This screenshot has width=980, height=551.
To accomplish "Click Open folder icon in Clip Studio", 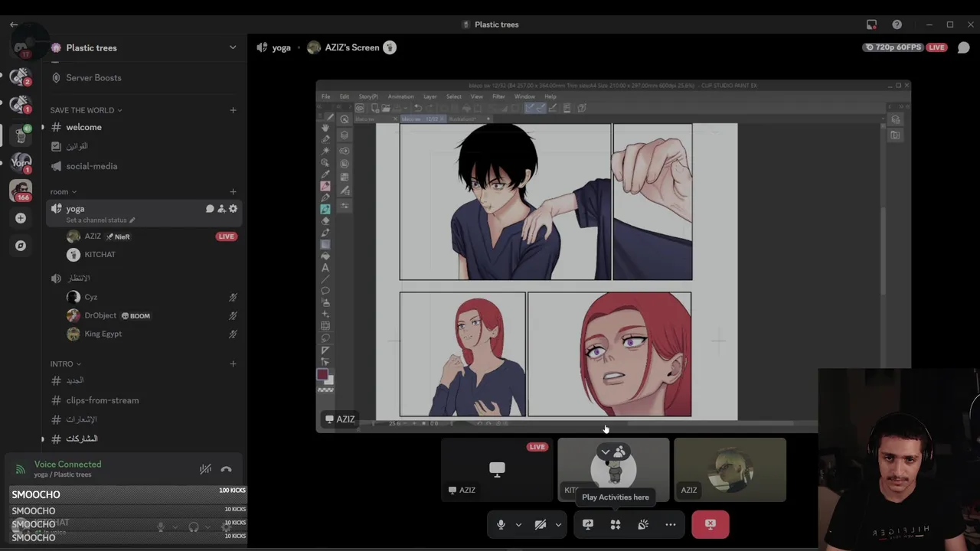I will (x=387, y=108).
